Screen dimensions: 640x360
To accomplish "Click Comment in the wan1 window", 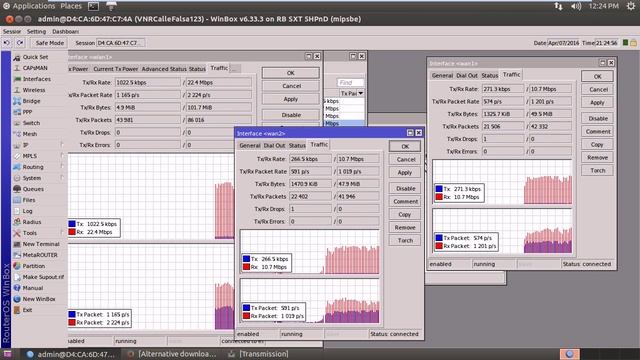I will point(598,131).
